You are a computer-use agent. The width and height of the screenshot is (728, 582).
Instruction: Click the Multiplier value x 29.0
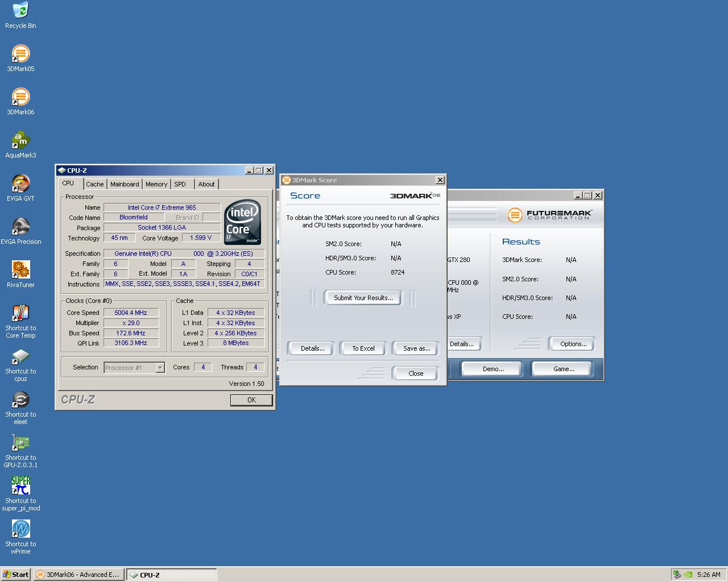pos(131,323)
